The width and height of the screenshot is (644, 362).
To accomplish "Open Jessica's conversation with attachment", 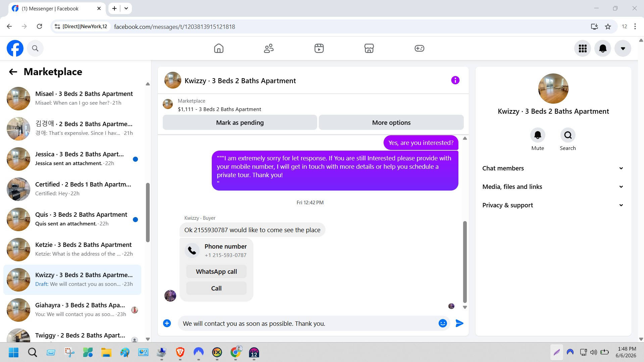I will point(72,159).
